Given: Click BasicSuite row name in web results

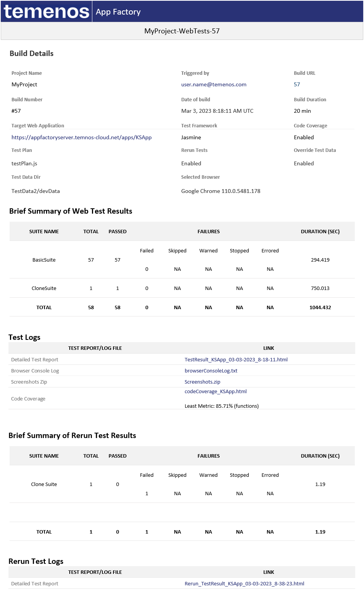Looking at the screenshot, I should 44,260.
